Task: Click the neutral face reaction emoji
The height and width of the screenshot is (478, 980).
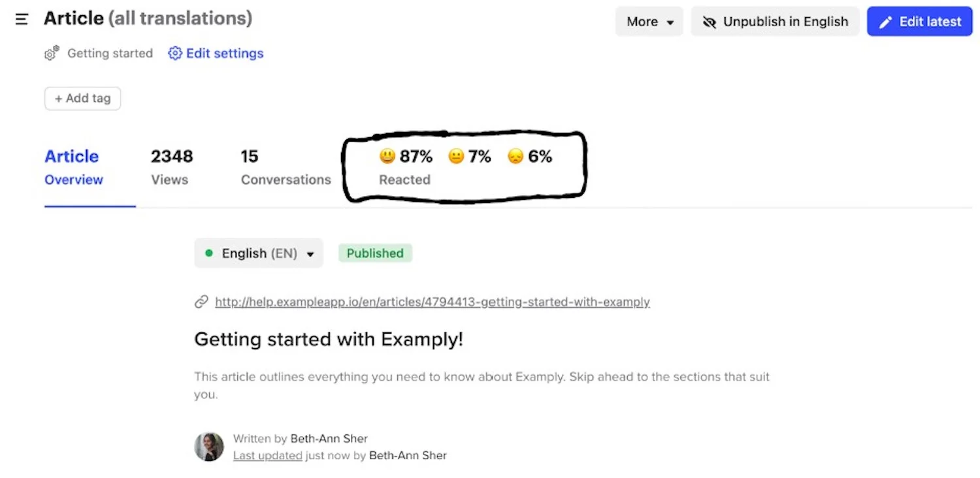Action: coord(456,157)
